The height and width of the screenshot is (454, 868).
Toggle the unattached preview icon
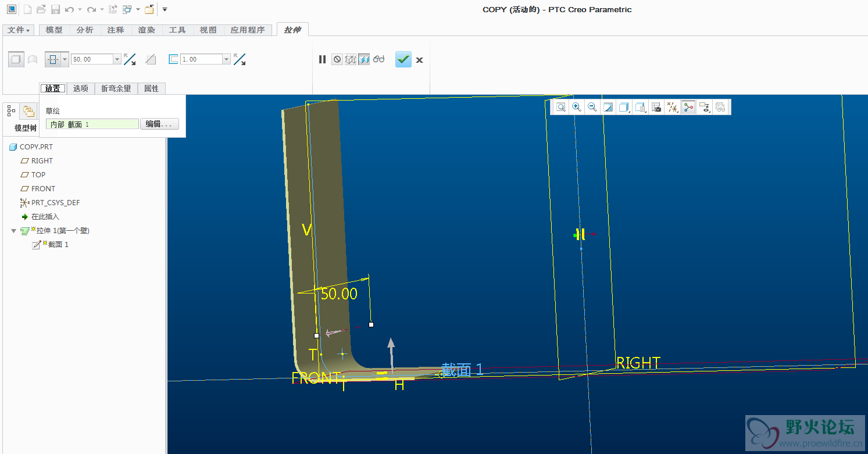[x=350, y=59]
